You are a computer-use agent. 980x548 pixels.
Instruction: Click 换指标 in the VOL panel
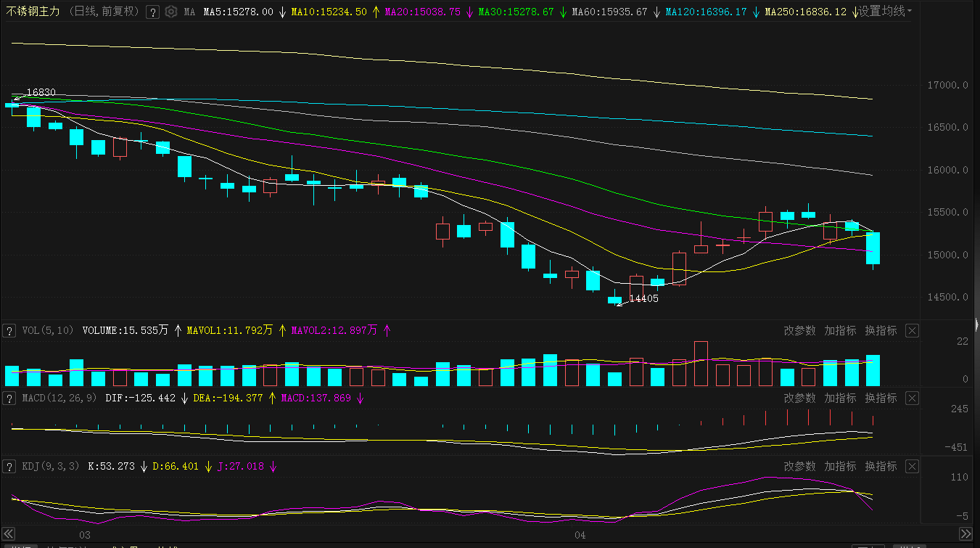881,330
